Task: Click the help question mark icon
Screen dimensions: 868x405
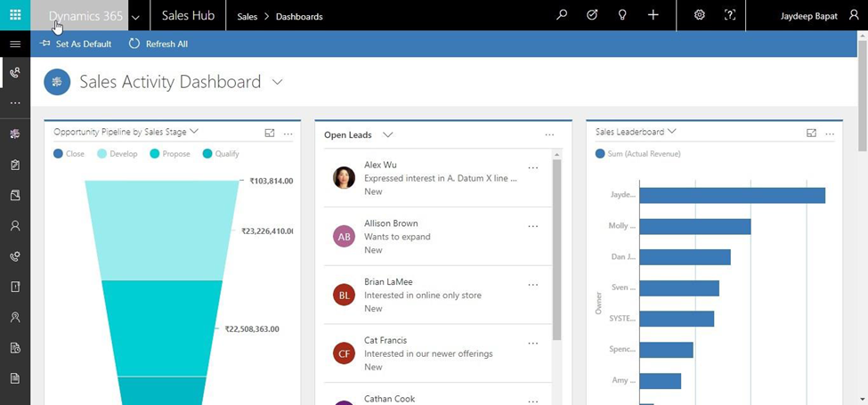Action: 730,15
